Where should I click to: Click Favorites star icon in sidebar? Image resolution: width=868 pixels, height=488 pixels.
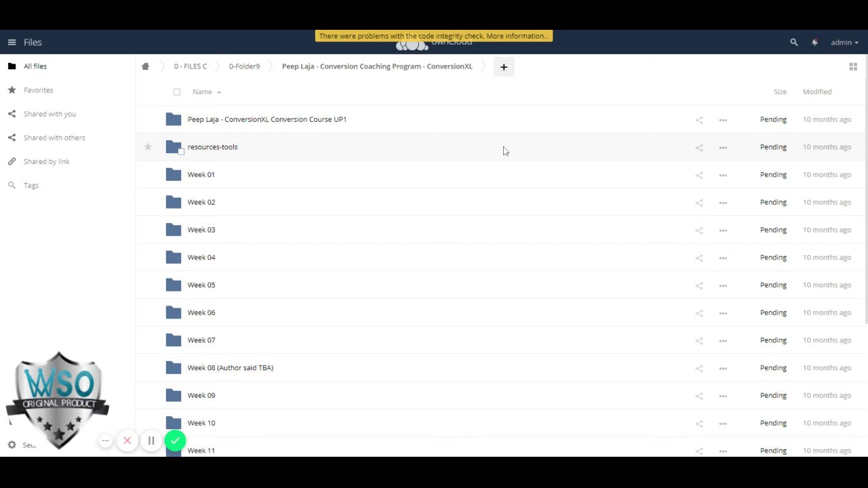coord(12,90)
